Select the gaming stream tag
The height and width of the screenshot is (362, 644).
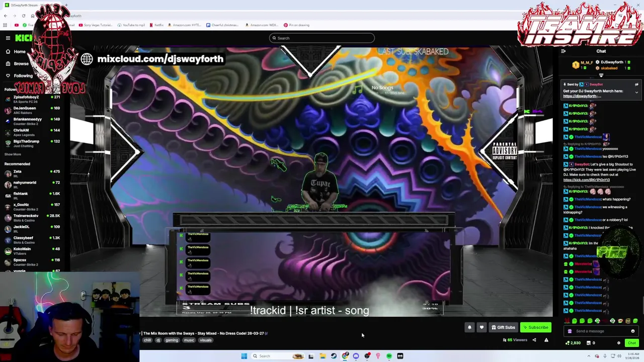point(172,340)
